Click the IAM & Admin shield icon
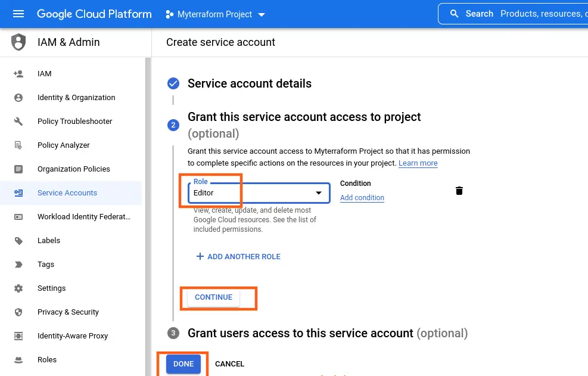 [x=18, y=42]
